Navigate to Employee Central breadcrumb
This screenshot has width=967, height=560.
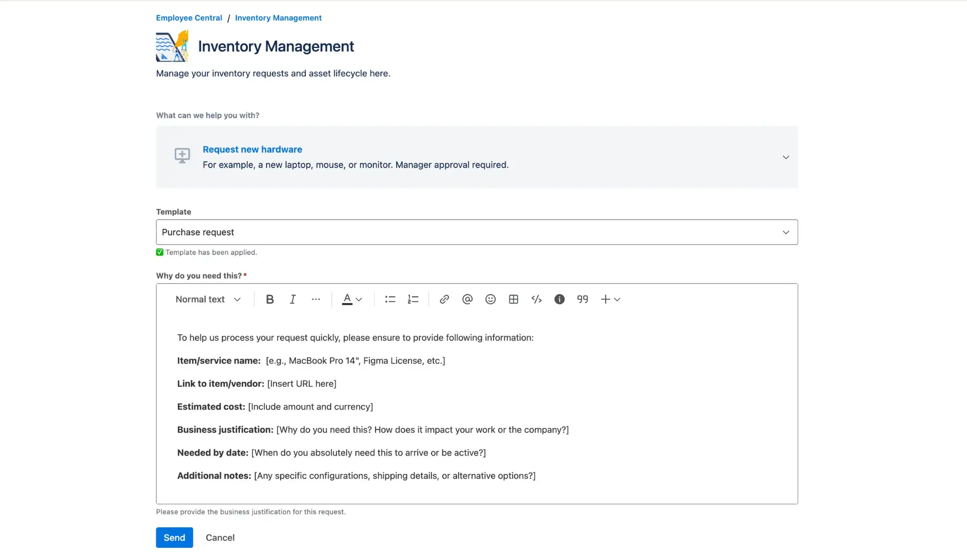189,18
